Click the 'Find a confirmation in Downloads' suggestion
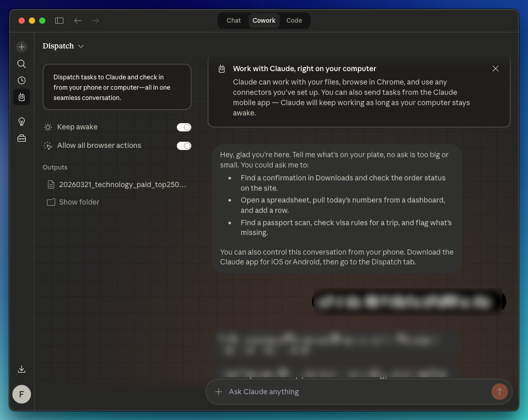 (343, 183)
